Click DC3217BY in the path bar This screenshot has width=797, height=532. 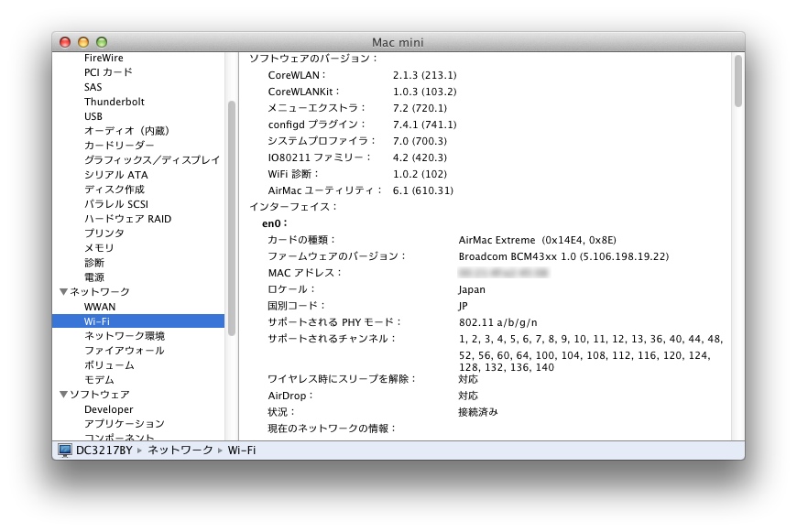[104, 451]
